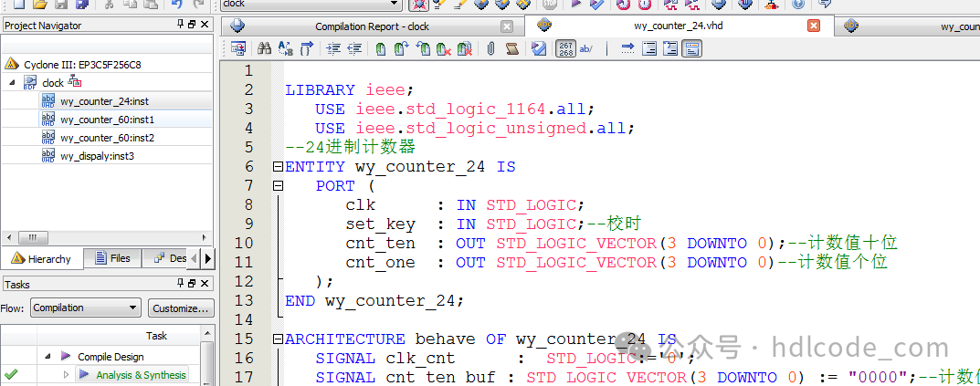Pin the Project Navigator panel
Viewport: 980px width, 386px height.
(181, 25)
